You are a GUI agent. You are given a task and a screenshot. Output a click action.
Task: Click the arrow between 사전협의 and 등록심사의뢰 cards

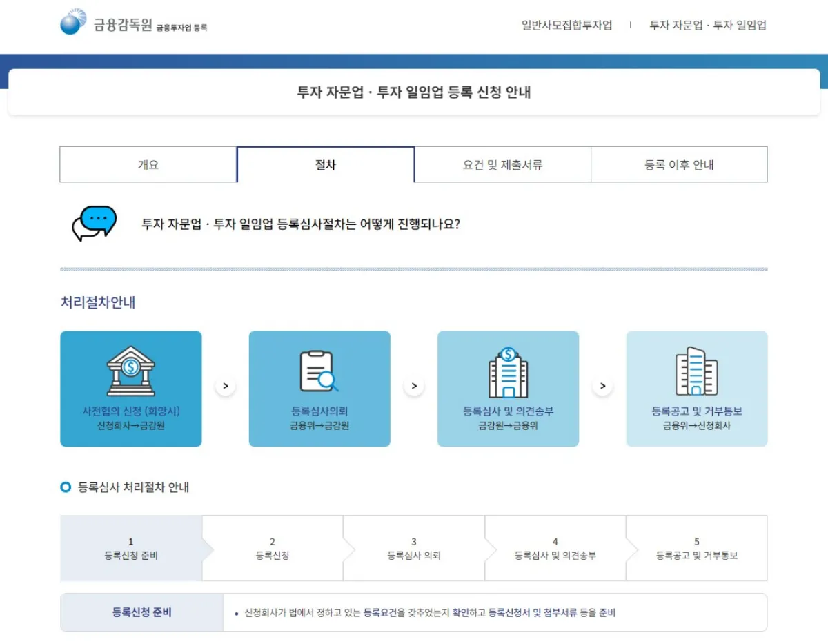click(x=226, y=386)
